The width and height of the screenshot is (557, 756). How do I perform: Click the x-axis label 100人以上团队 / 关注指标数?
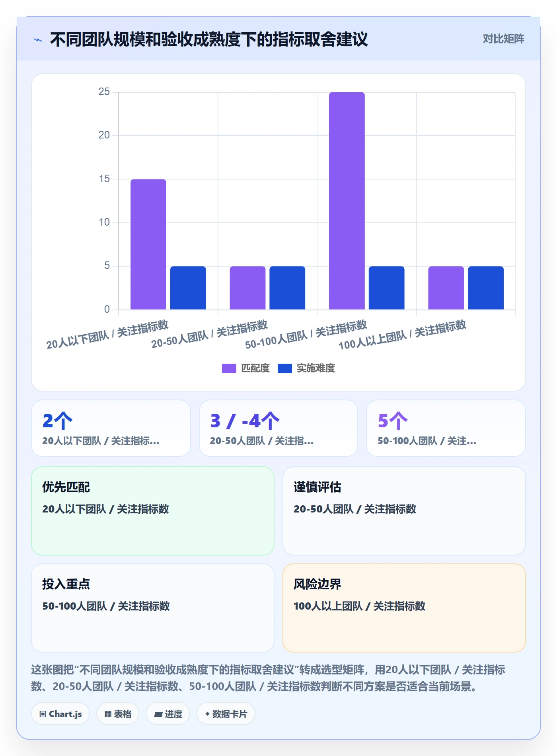click(x=402, y=335)
